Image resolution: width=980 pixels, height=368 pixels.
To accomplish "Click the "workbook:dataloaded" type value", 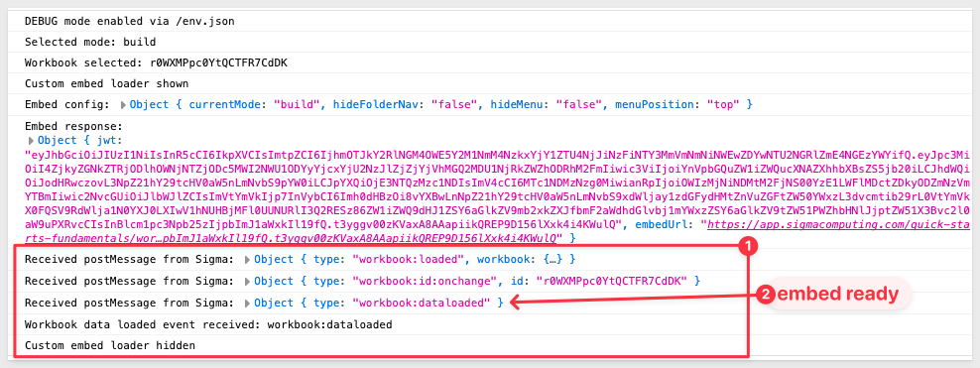I will click(x=422, y=303).
